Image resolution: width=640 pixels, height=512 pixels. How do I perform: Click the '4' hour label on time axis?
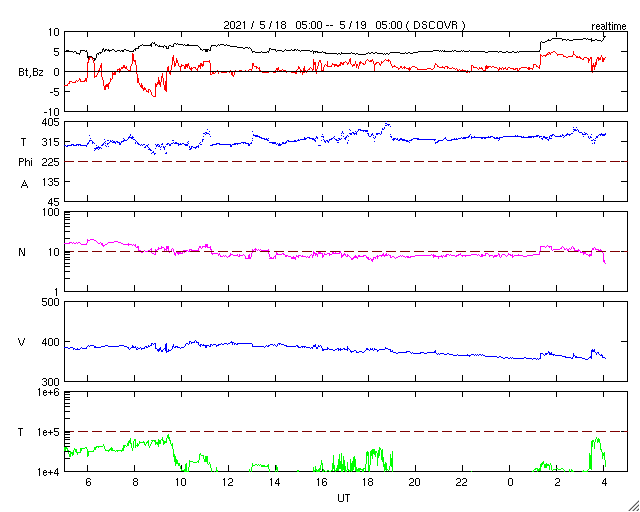click(x=604, y=482)
